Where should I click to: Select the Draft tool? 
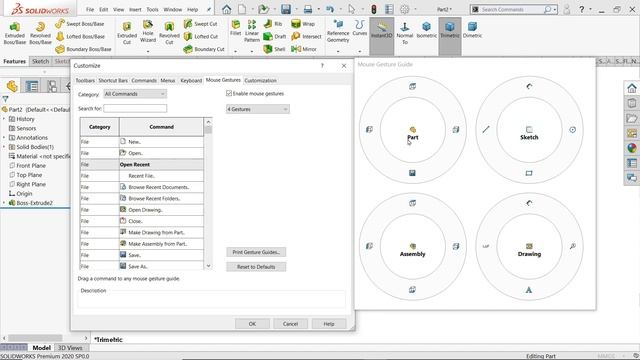click(x=275, y=36)
